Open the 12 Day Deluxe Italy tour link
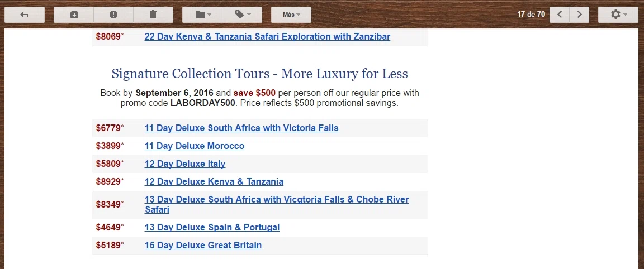This screenshot has width=644, height=269. pos(185,164)
